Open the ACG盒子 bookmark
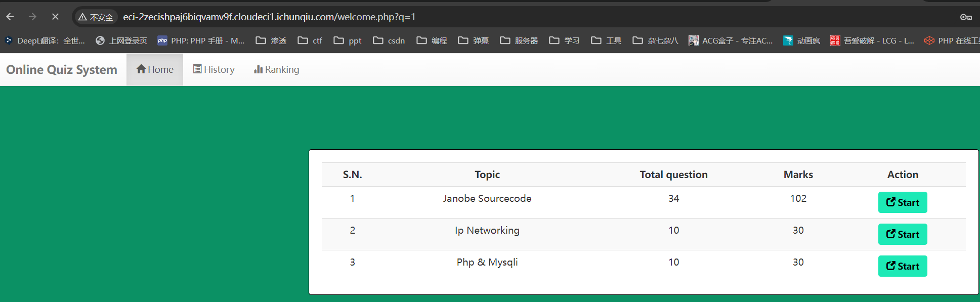Screen dimensions: 980x302 [730, 40]
